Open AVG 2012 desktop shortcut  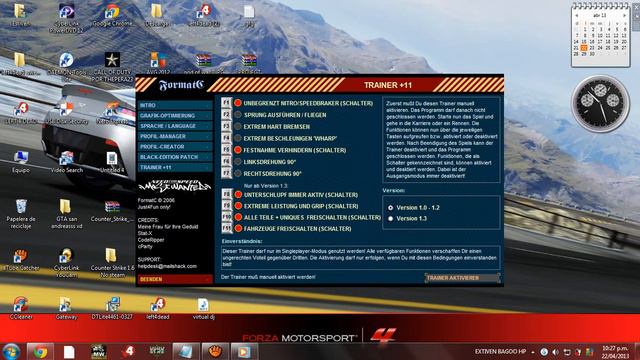tap(158, 63)
